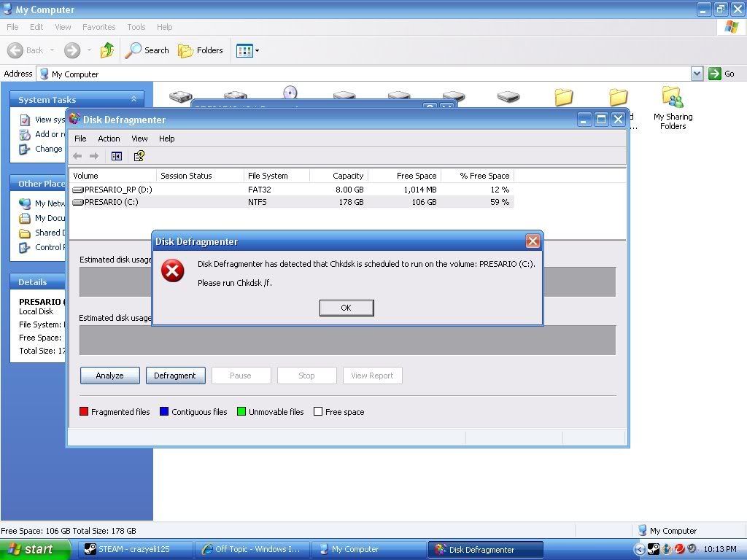Click Disk Defragmenter taskbar button
Image resolution: width=747 pixels, height=560 pixels.
click(485, 549)
